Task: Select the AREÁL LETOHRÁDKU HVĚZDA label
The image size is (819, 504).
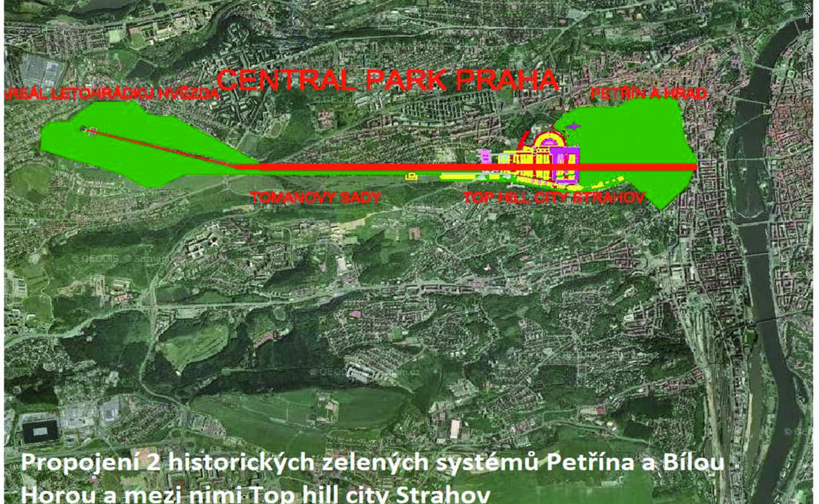Action: [x=112, y=94]
